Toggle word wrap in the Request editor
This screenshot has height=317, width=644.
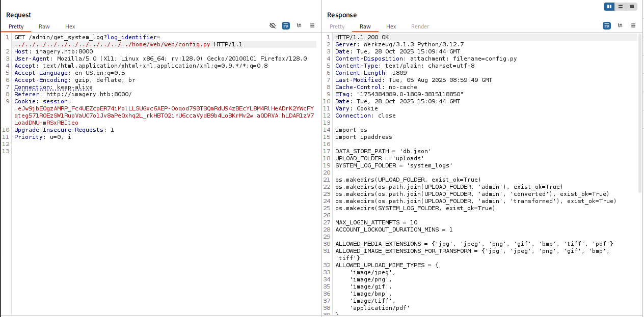285,25
